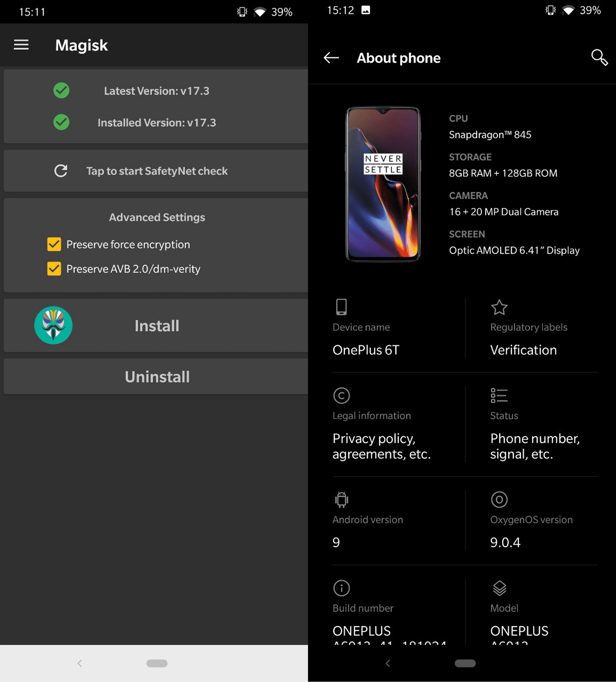The height and width of the screenshot is (682, 616).
Task: Tap the OxygenOS version circle icon
Action: coord(499,499)
